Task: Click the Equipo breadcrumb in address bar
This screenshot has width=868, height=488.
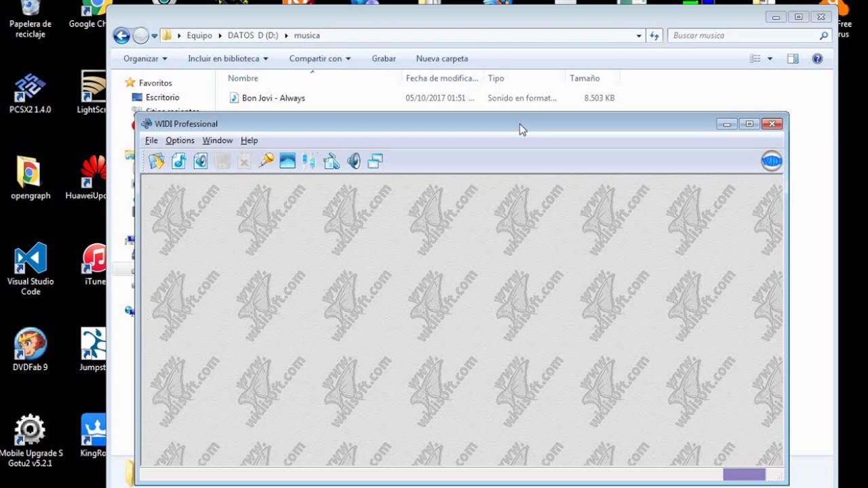Action: coord(199,35)
